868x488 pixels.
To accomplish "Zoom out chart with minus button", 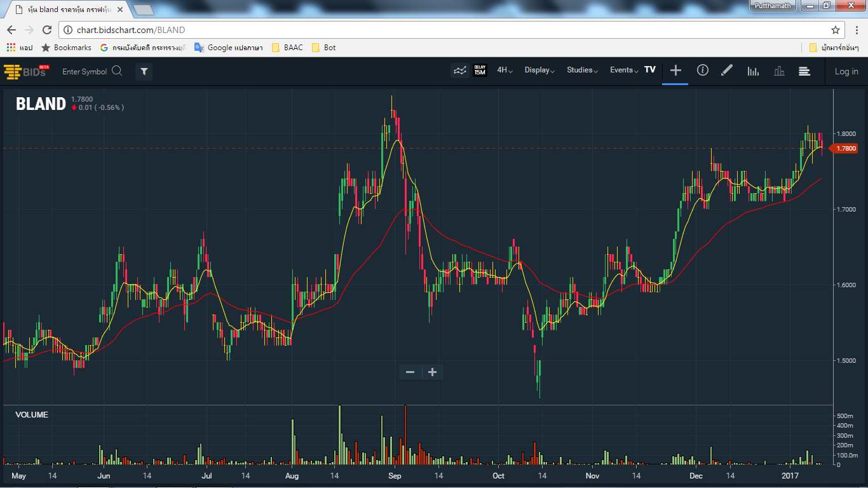I will click(x=410, y=372).
